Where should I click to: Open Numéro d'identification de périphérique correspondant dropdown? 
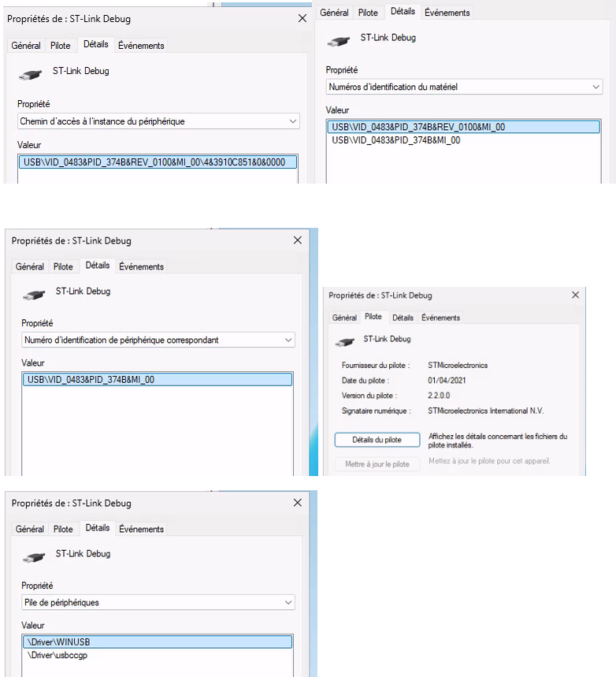(158, 340)
